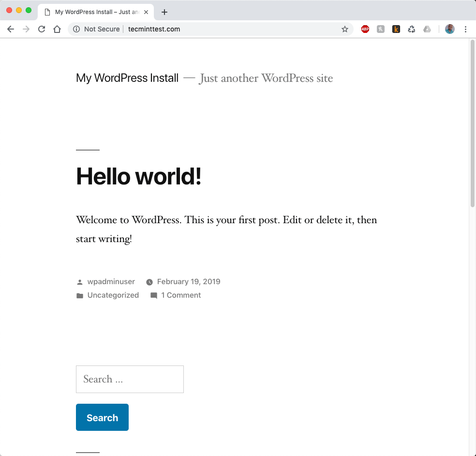
Task: Open the Uncategorized category
Action: point(113,295)
